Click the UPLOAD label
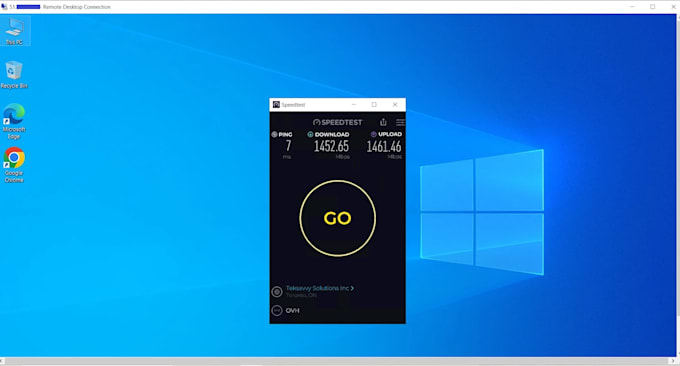Viewport: 680px width, 366px height. click(390, 134)
